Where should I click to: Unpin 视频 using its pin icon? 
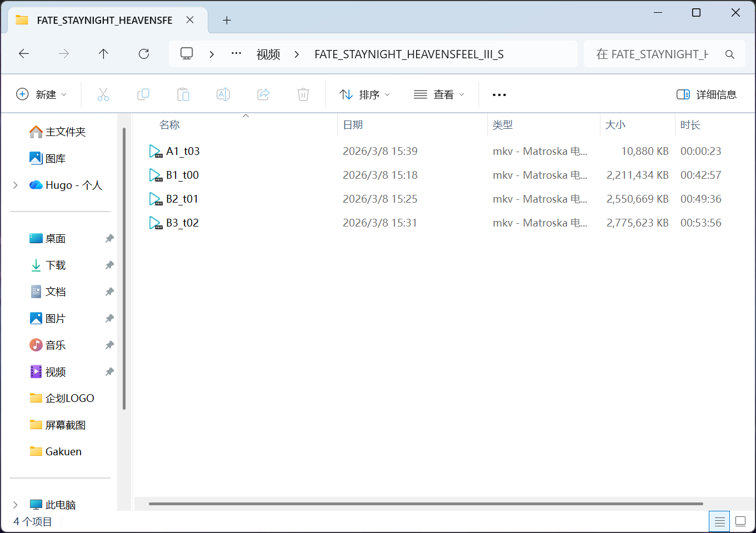coord(109,371)
